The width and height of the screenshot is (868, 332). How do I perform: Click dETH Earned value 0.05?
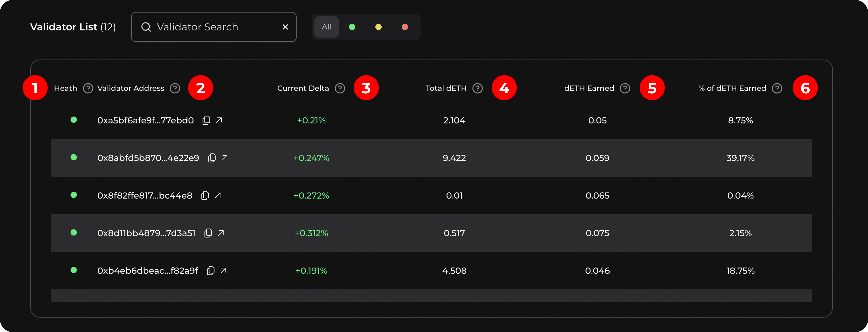597,120
